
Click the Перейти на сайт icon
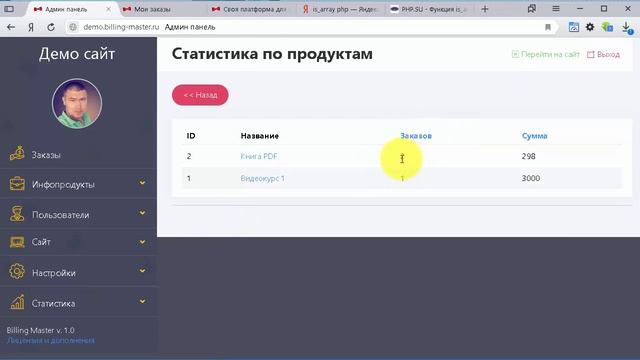(516, 54)
